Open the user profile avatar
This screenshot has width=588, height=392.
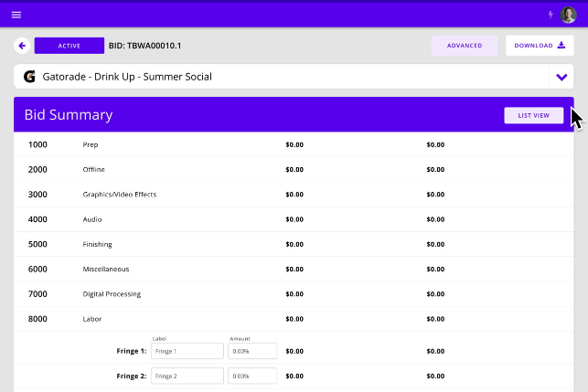[568, 15]
